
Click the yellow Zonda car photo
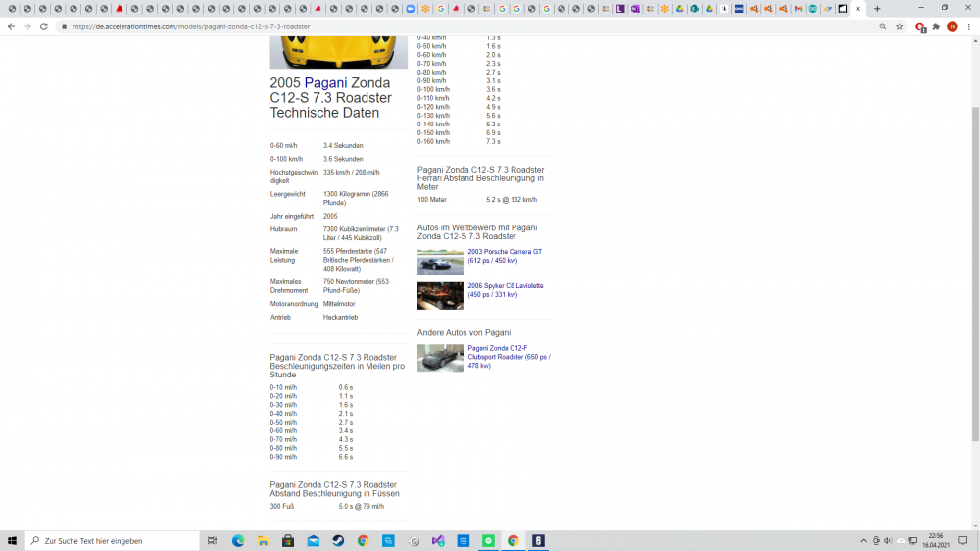coord(339,52)
